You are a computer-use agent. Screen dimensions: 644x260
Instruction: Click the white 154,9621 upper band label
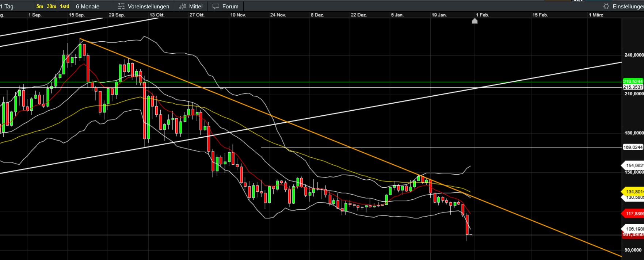tap(633, 165)
